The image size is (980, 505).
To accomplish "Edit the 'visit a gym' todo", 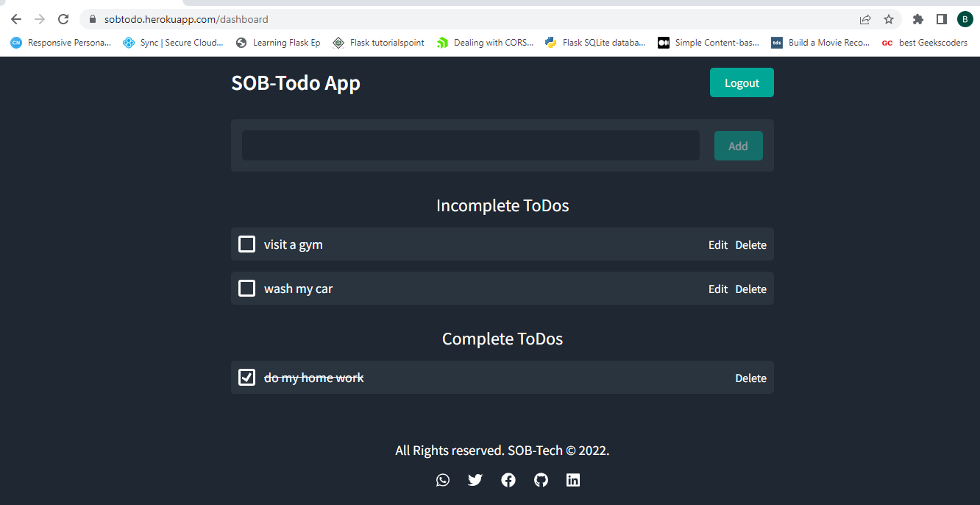I will pyautogui.click(x=718, y=245).
